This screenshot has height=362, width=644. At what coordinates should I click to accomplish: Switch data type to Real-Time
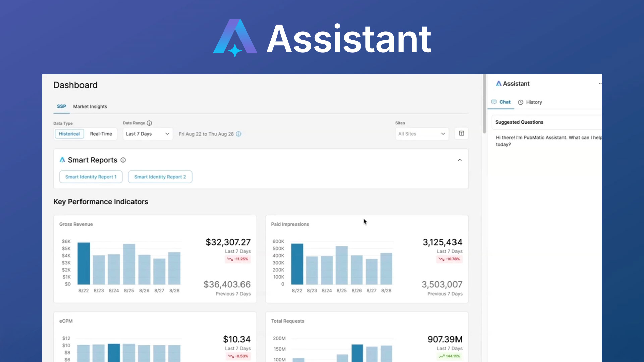[101, 134]
